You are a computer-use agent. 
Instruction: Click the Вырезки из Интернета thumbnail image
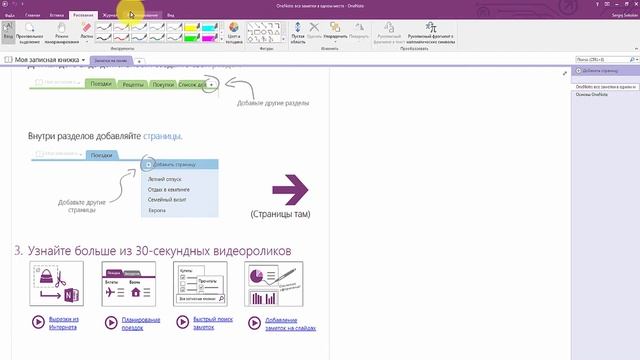57,284
